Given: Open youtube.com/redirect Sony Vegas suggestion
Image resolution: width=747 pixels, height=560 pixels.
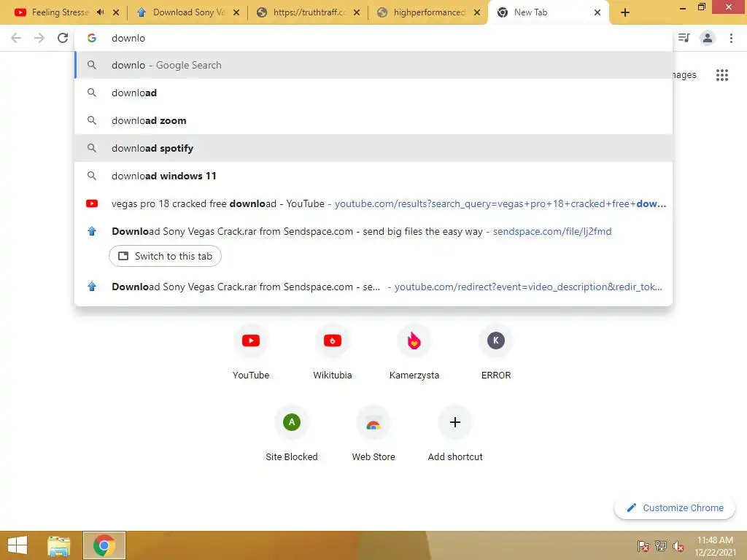Looking at the screenshot, I should [373, 287].
